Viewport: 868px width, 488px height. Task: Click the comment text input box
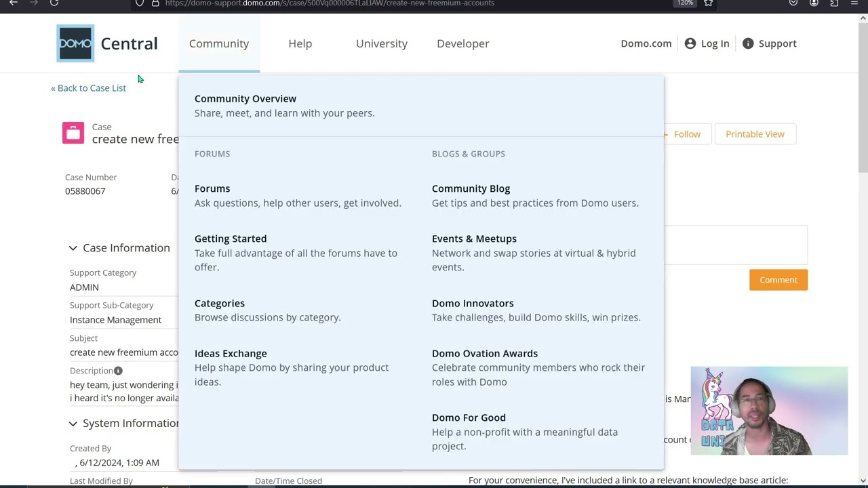(736, 245)
